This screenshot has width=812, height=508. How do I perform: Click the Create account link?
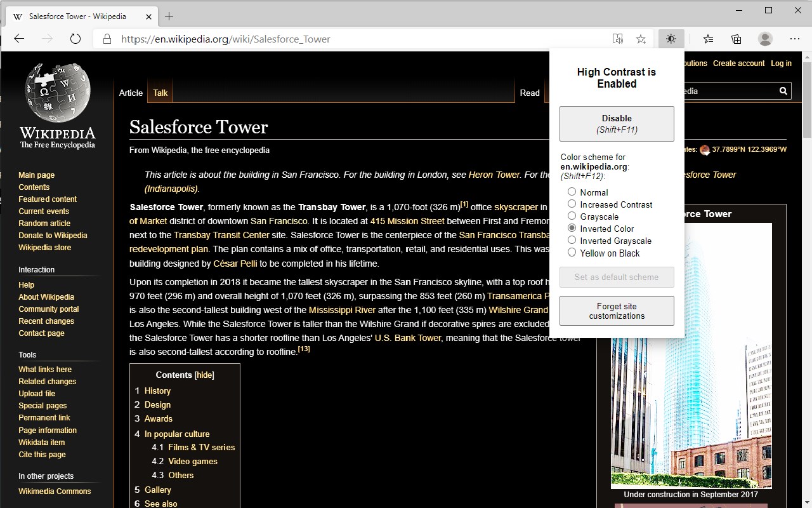pos(739,63)
